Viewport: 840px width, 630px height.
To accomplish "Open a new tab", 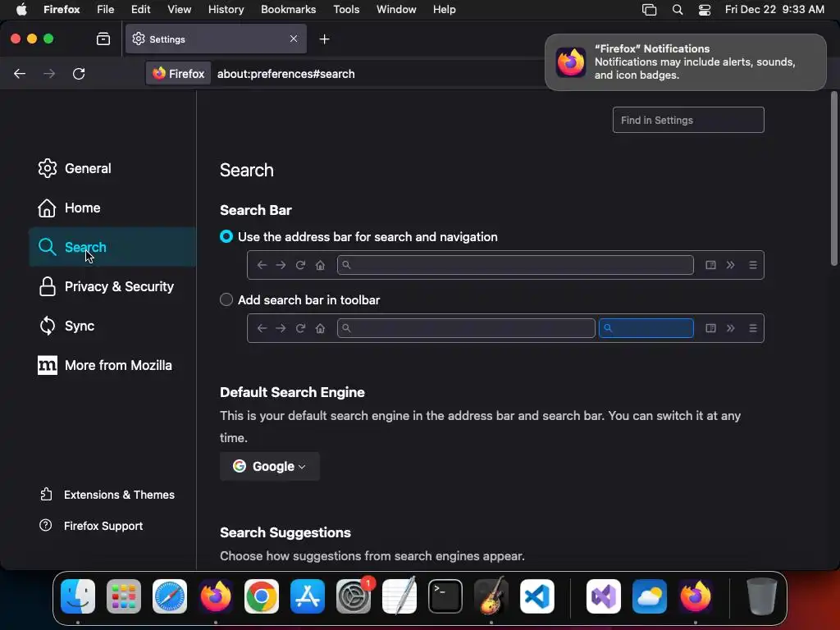I will tap(324, 39).
